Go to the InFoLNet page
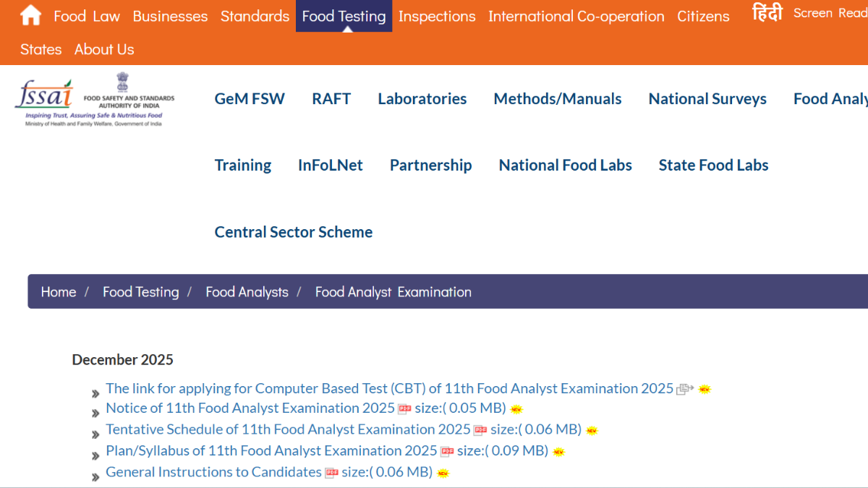This screenshot has width=868, height=488. pos(330,166)
